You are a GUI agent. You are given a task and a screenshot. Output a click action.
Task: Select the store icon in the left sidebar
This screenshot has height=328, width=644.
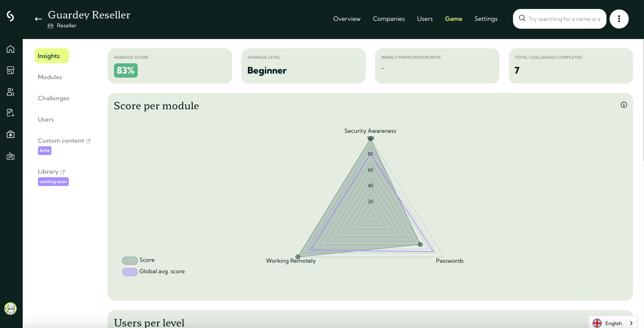point(10,70)
